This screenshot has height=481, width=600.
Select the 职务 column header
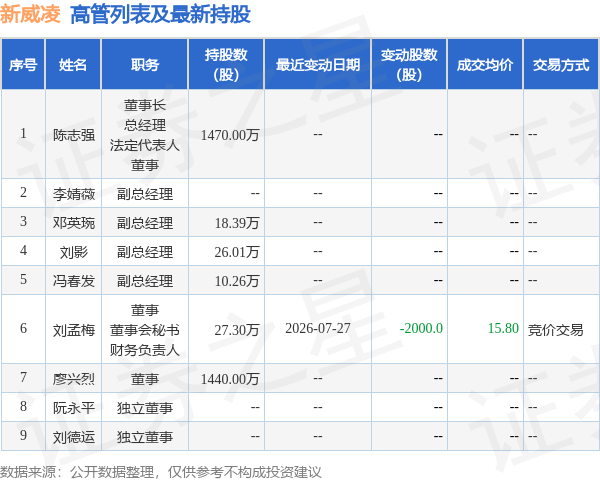pos(145,64)
